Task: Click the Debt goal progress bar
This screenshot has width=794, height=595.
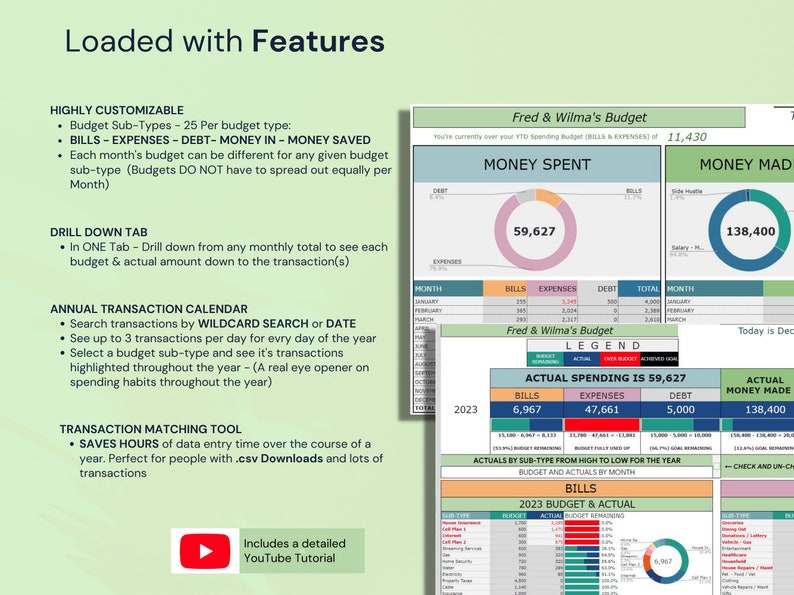Action: pos(680,424)
